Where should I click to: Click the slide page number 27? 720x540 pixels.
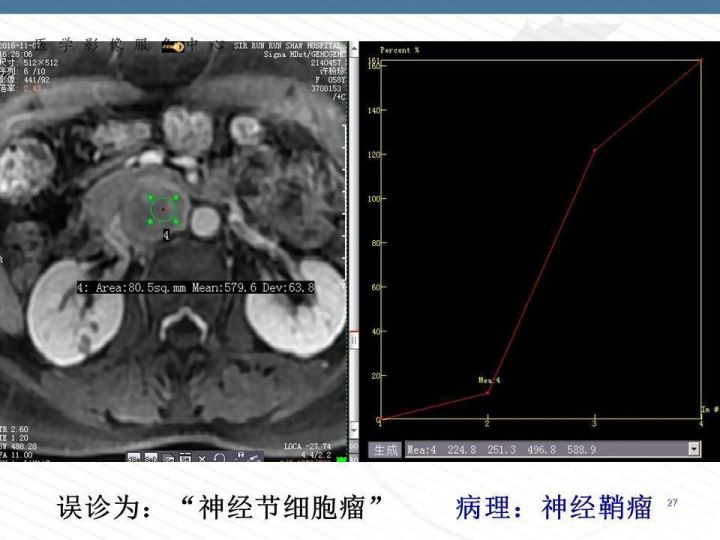point(672,503)
